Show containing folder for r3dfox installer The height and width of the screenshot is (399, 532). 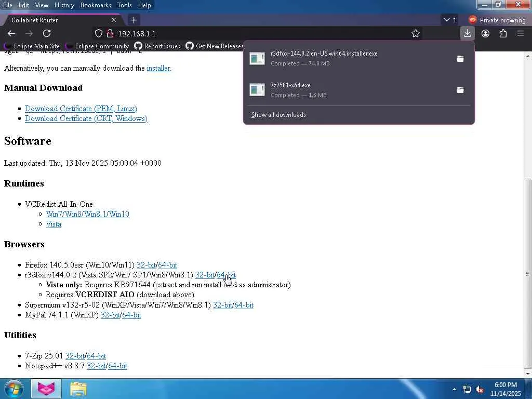[460, 58]
